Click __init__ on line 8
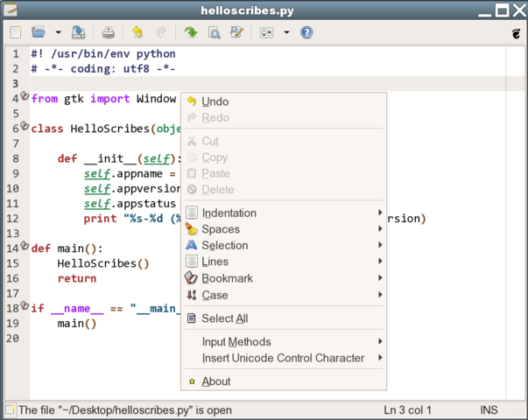 pos(110,158)
